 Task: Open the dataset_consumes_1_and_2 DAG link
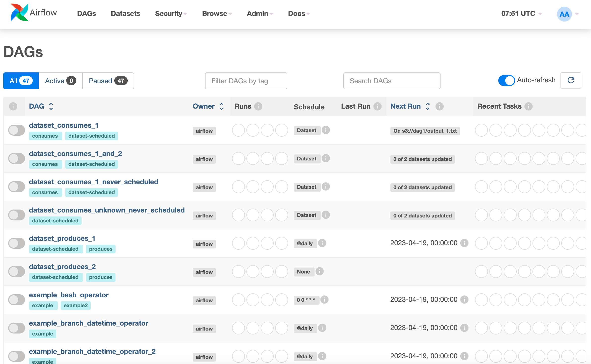tap(75, 154)
